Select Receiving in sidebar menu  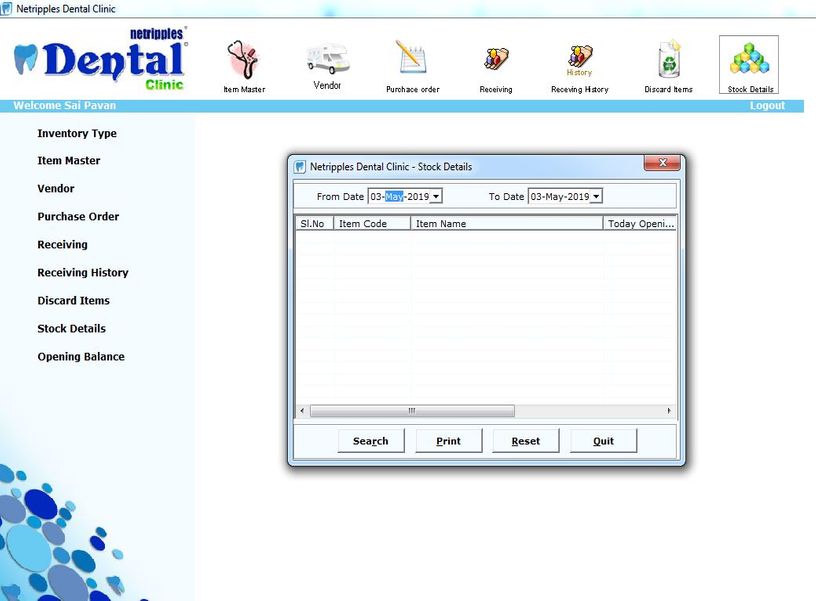(x=62, y=245)
